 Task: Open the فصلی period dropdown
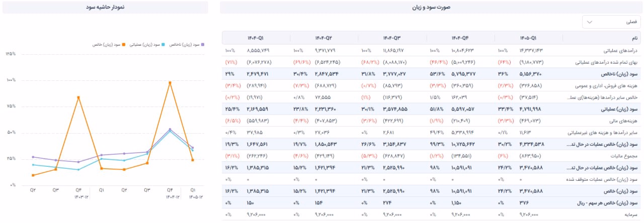pyautogui.click(x=611, y=22)
